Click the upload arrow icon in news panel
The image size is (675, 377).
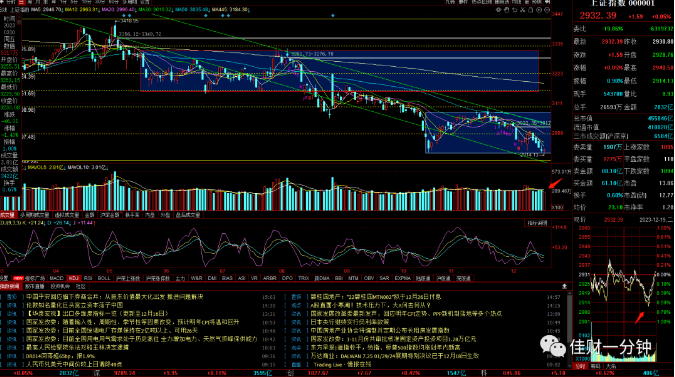point(564,286)
